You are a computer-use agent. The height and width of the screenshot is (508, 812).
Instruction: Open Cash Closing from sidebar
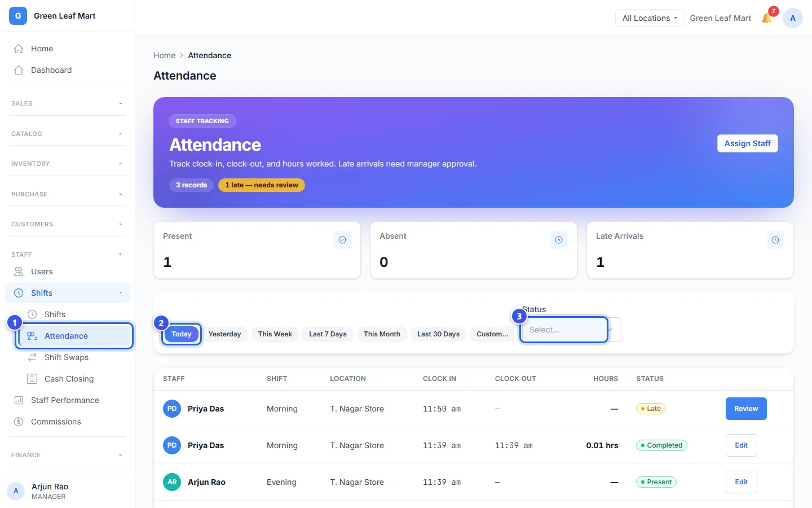point(69,379)
